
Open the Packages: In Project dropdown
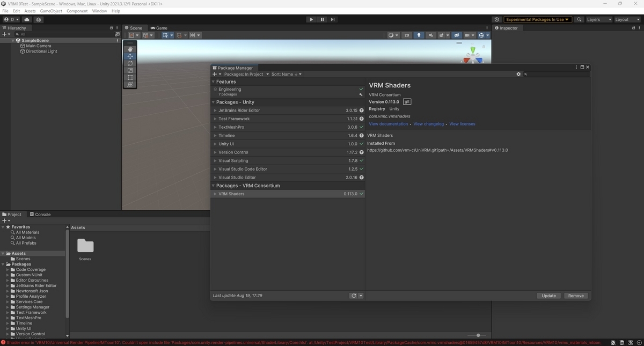(x=245, y=74)
